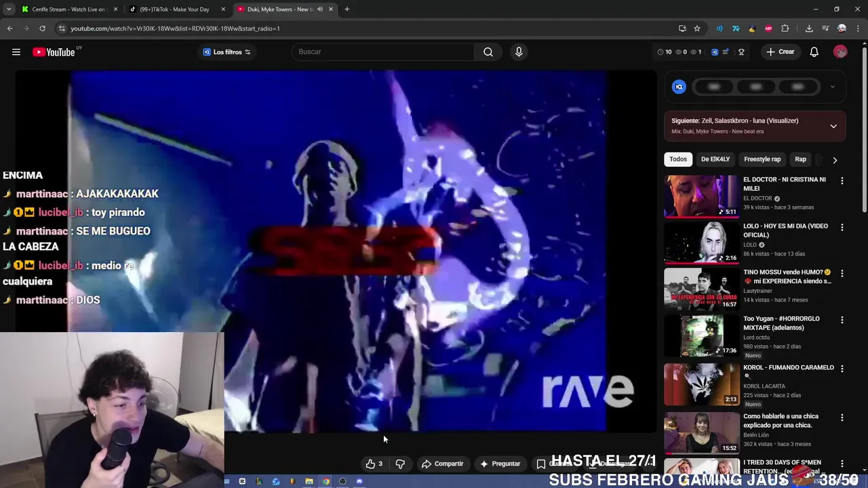868x488 pixels.
Task: Like the video with thumbs up
Action: pos(374,464)
